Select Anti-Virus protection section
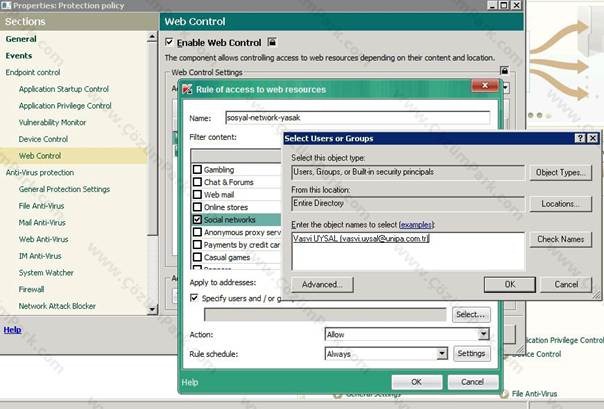 pyautogui.click(x=40, y=173)
